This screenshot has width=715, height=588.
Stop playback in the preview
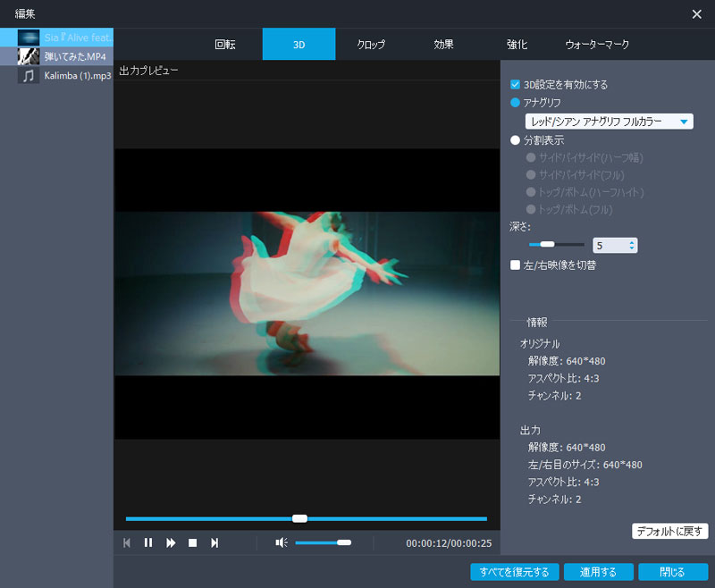coord(192,542)
